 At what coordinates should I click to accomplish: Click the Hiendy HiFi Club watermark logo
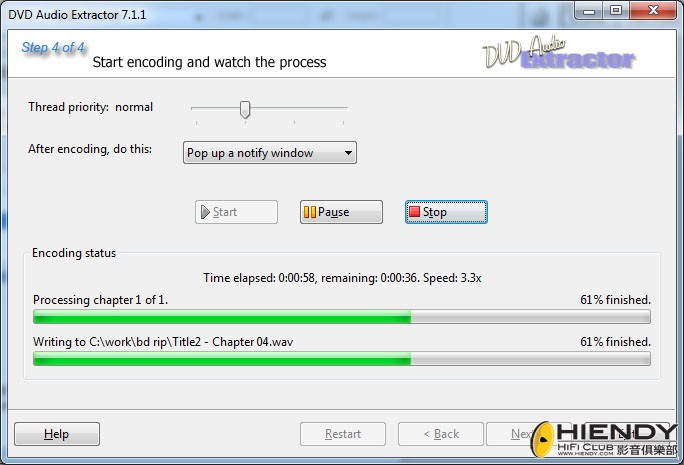605,439
